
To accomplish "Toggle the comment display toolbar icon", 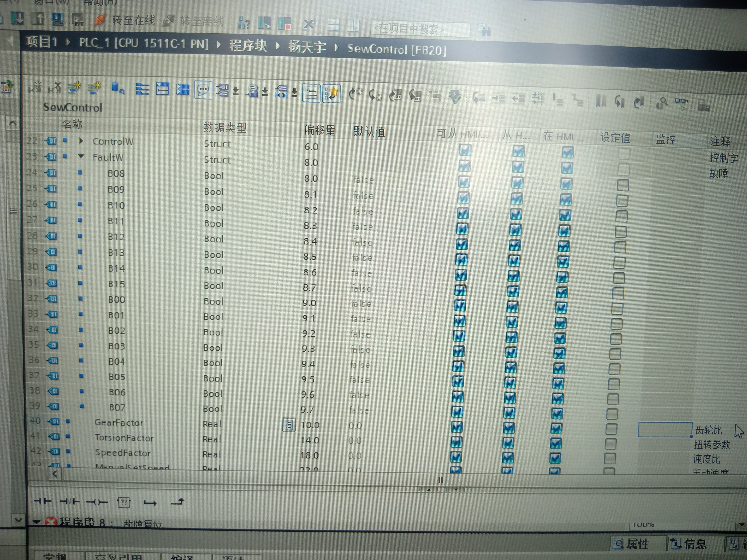I will pyautogui.click(x=203, y=90).
